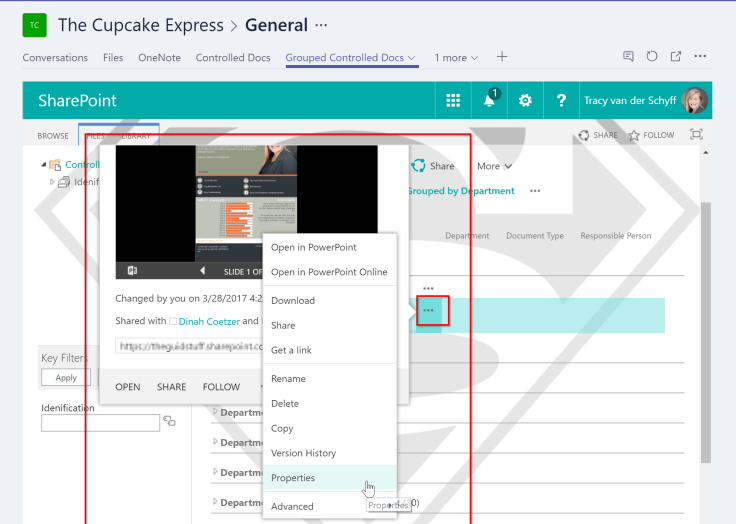Click the focus on content icon
The width and height of the screenshot is (736, 524).
[697, 135]
